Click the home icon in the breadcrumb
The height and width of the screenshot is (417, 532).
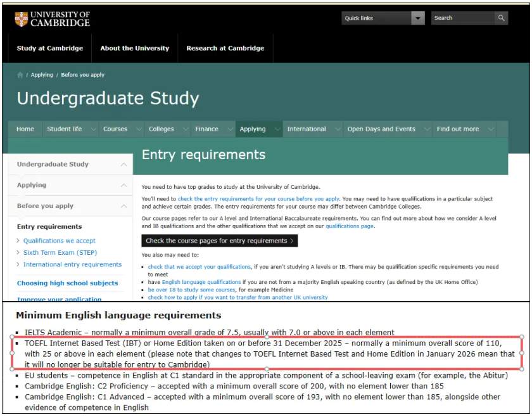(x=20, y=75)
